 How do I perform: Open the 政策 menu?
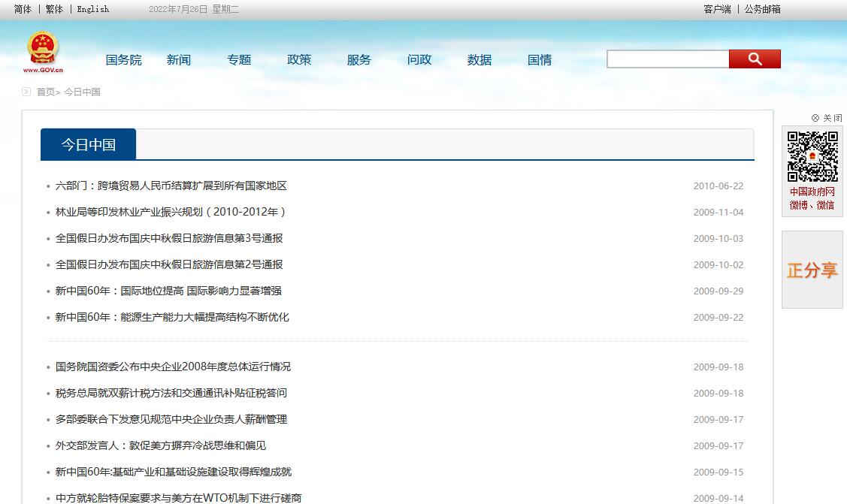(298, 60)
